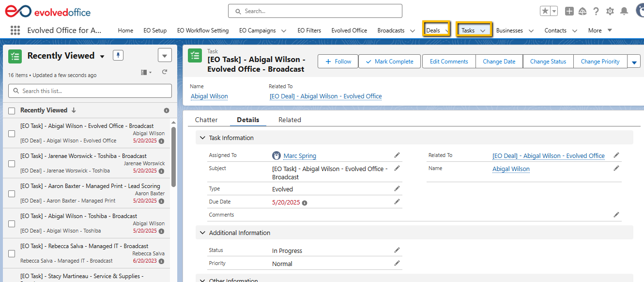
Task: Check the Abigal Wilson Evolved Office Broadcast task
Action: pos(12,134)
